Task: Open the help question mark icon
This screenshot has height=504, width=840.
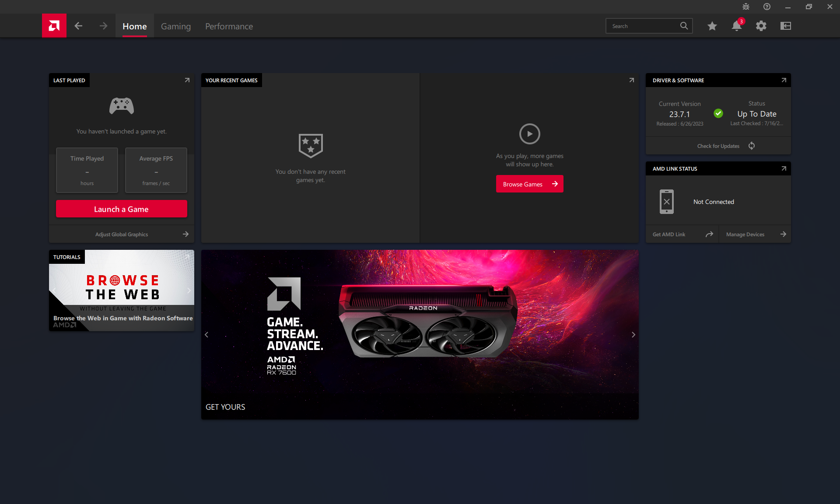Action: tap(767, 7)
